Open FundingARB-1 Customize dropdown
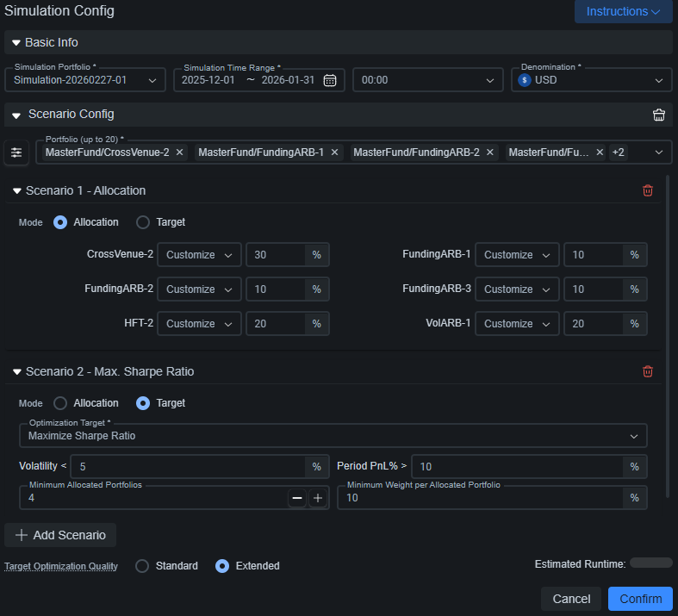678x616 pixels. (x=517, y=255)
